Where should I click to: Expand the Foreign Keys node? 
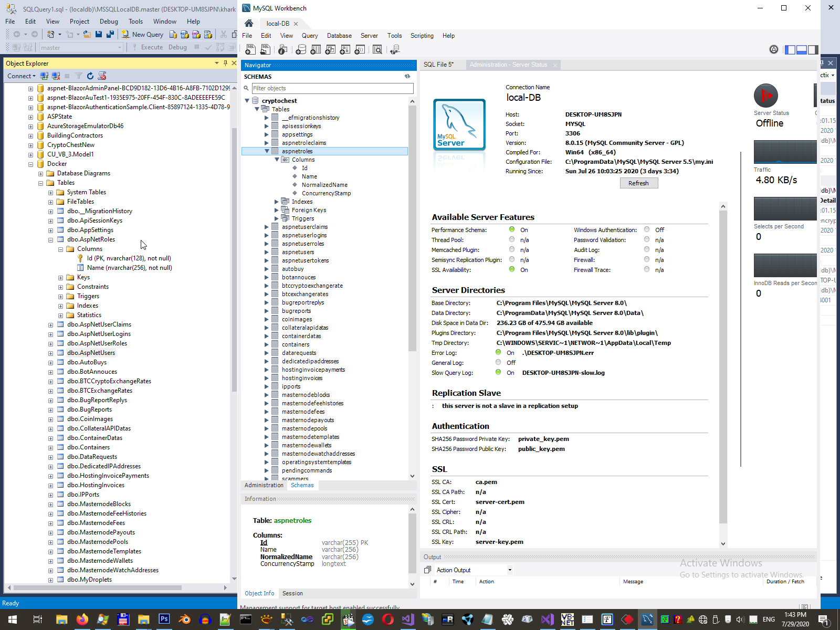point(277,210)
